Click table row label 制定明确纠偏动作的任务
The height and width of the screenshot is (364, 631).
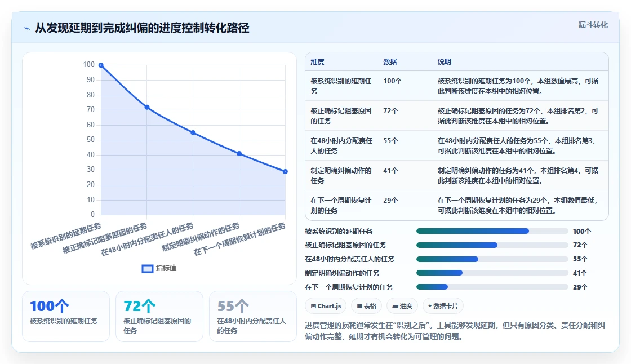pos(341,175)
